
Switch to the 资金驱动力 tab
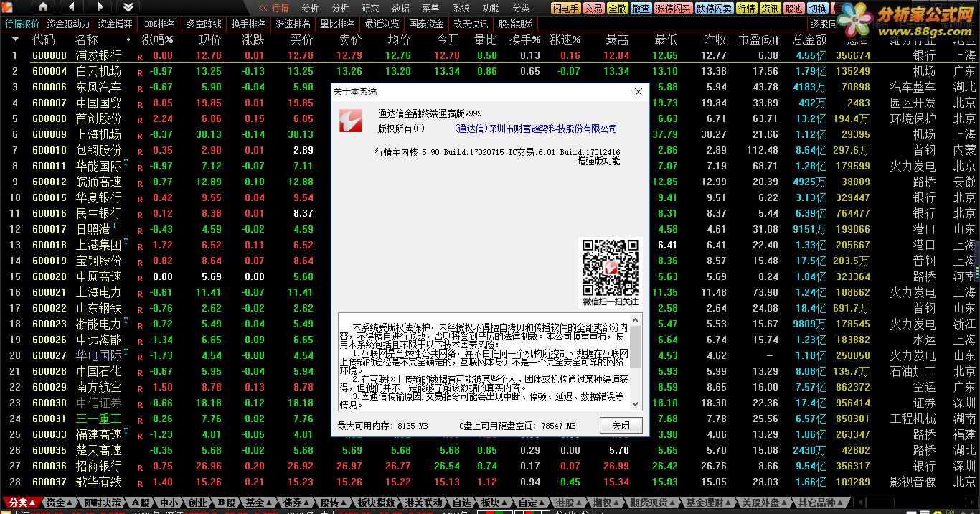(x=69, y=24)
